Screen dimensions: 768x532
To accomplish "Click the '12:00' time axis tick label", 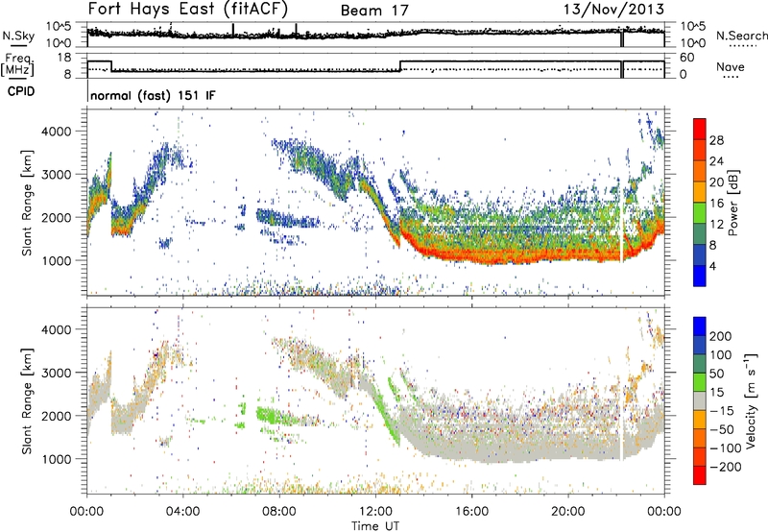I will coord(375,512).
